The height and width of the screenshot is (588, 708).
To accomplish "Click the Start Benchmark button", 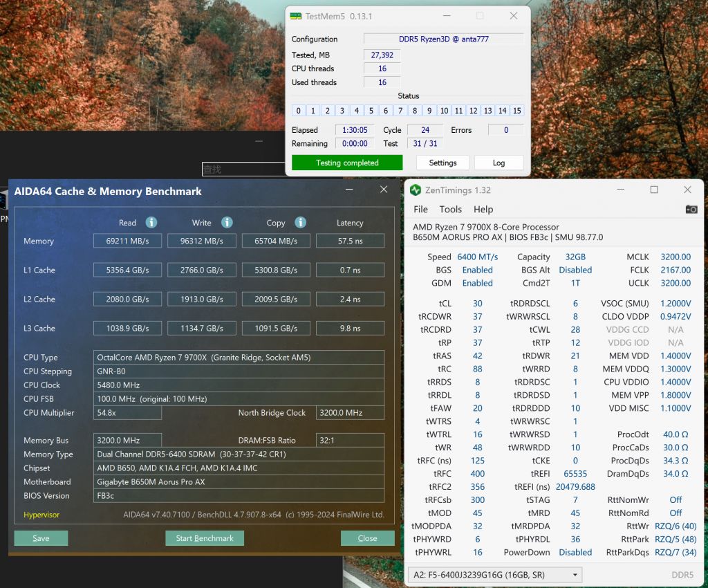I will click(x=205, y=538).
